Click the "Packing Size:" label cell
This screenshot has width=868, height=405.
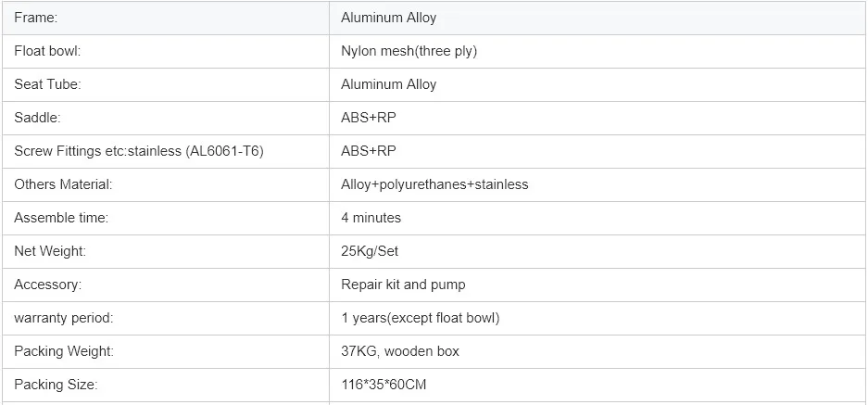pyautogui.click(x=56, y=385)
